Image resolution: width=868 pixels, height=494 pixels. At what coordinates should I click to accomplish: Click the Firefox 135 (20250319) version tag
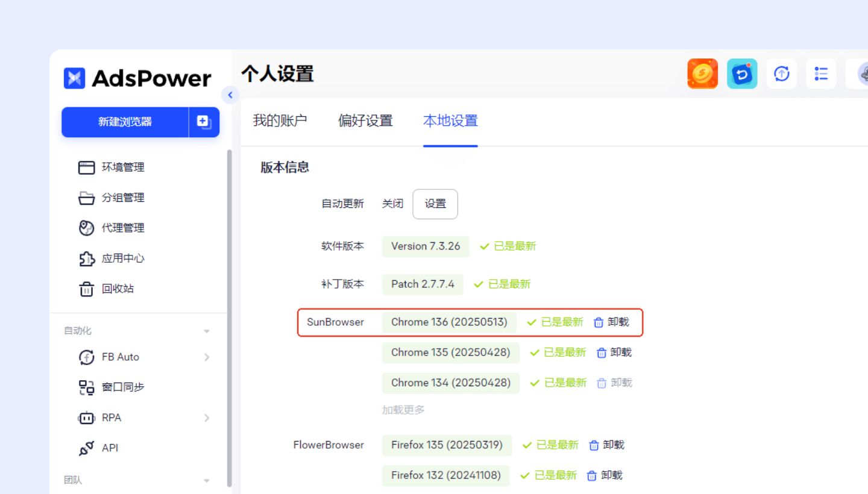447,445
